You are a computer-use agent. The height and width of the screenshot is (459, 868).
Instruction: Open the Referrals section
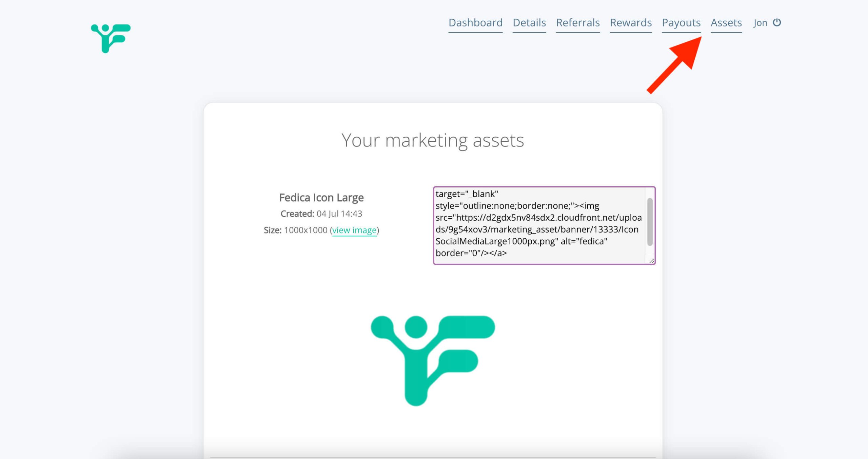578,23
